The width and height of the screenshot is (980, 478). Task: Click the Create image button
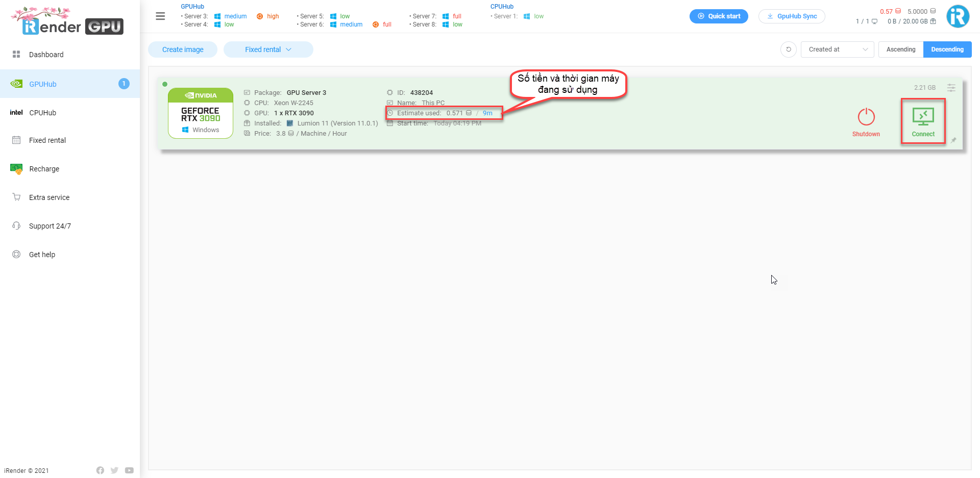pyautogui.click(x=183, y=49)
